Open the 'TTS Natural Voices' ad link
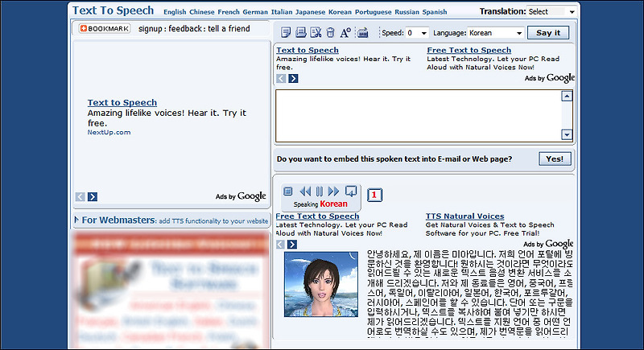Screen dimensions: 644x350 point(465,216)
